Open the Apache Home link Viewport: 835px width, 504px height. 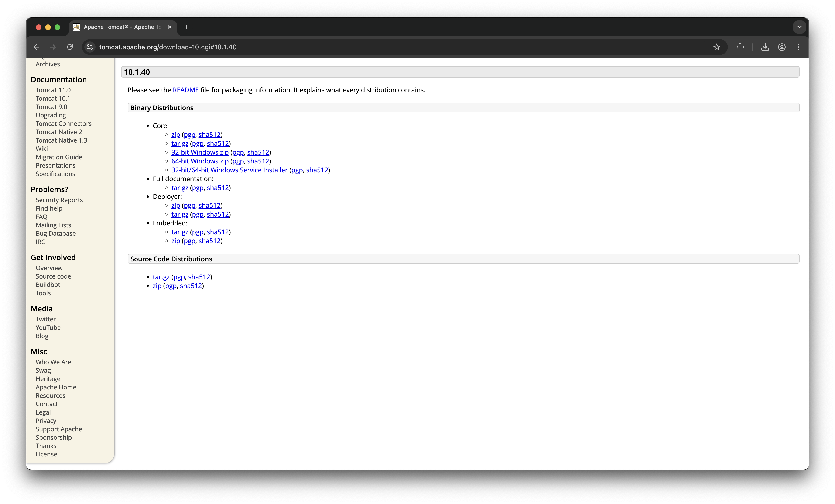point(56,387)
